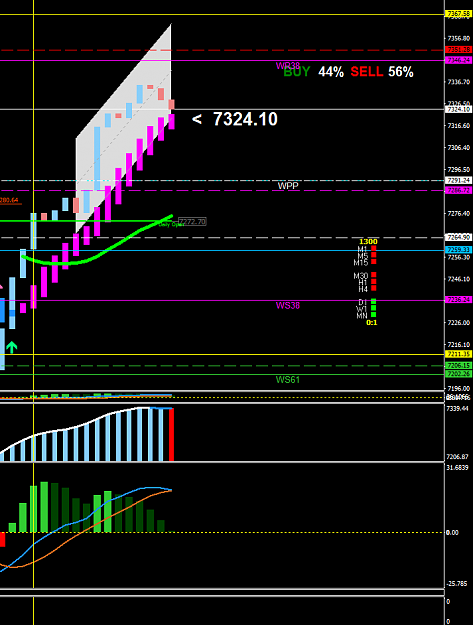Select the D1 green timeframe square
The height and width of the screenshot is (625, 473).
373,301
